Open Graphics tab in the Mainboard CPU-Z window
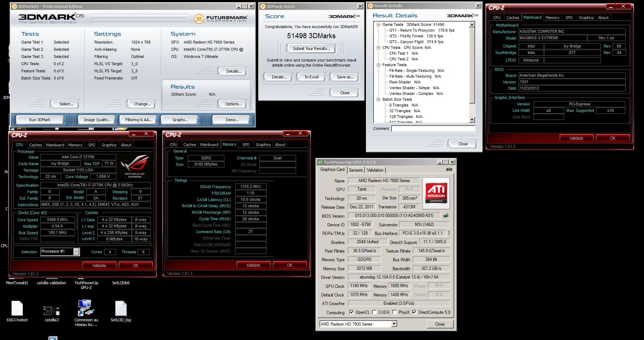The height and width of the screenshot is (340, 644). click(586, 18)
